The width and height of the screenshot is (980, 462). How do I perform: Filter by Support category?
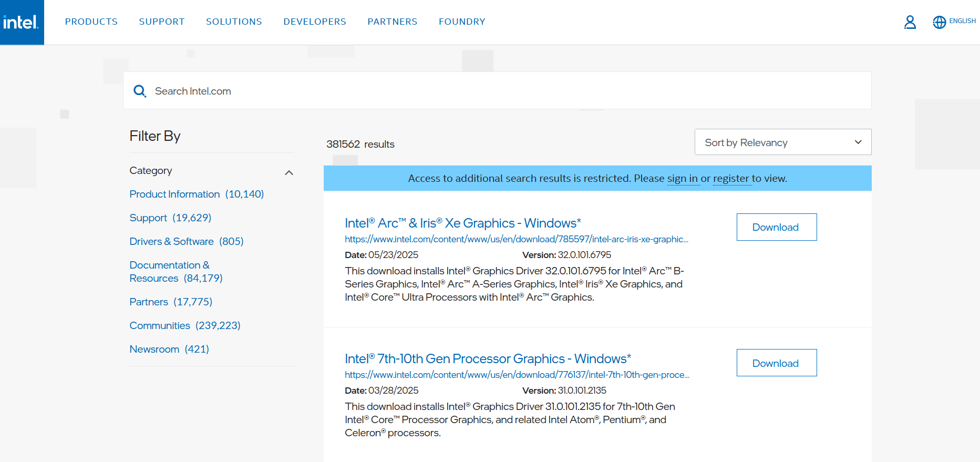tap(170, 218)
